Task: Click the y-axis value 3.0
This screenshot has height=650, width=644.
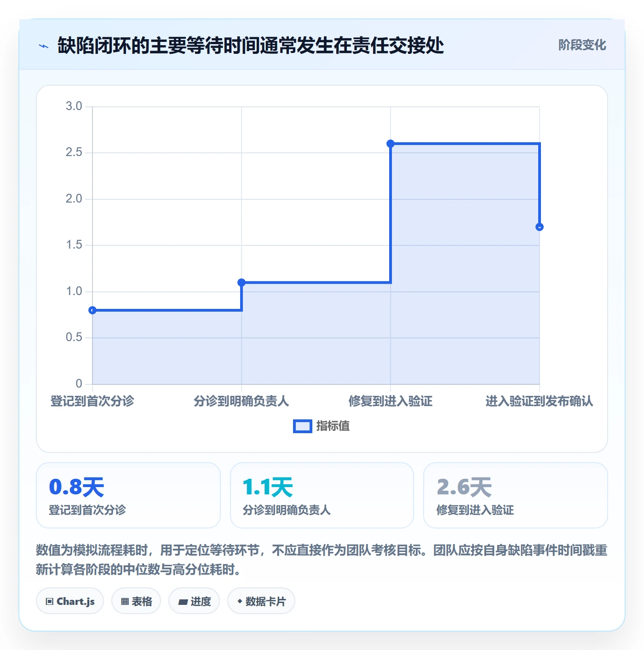Action: click(74, 106)
